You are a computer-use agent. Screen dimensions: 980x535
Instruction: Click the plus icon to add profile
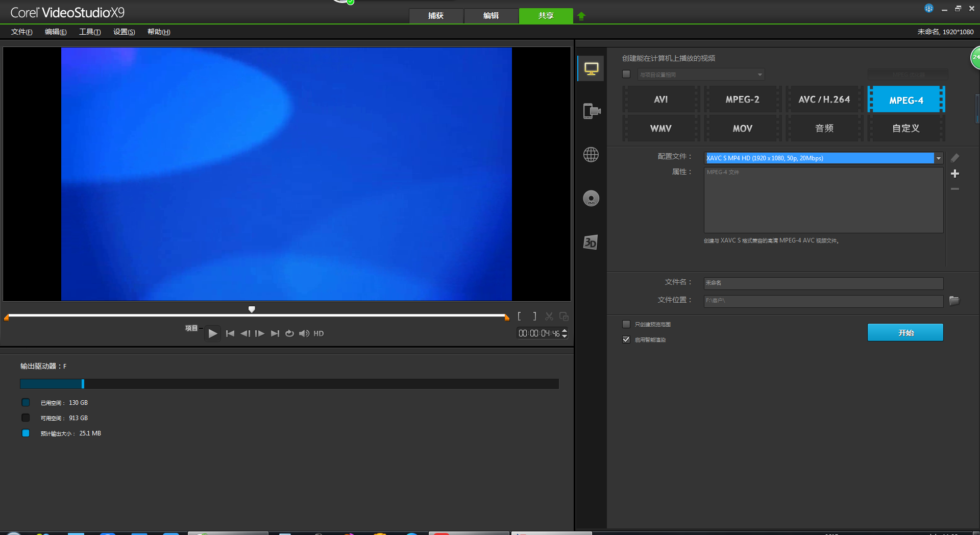pos(955,174)
